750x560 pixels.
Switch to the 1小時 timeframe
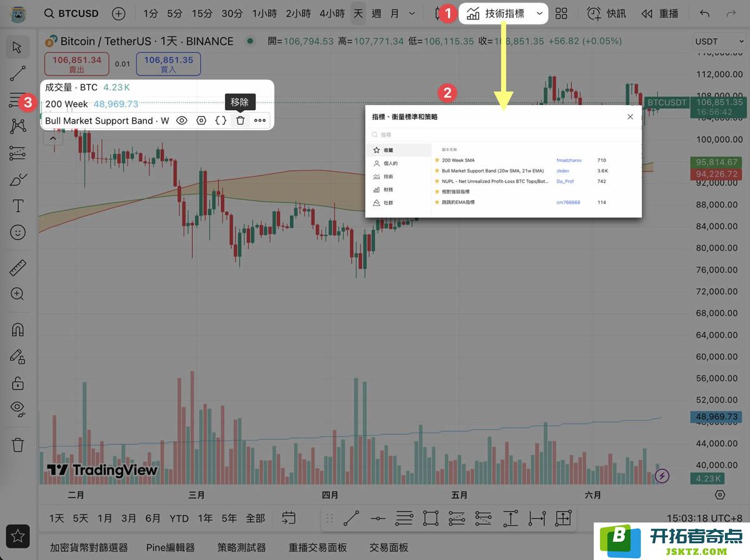tap(265, 13)
